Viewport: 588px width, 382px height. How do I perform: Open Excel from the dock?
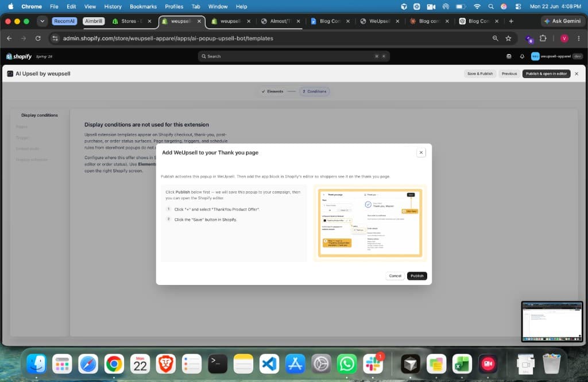tap(462, 364)
